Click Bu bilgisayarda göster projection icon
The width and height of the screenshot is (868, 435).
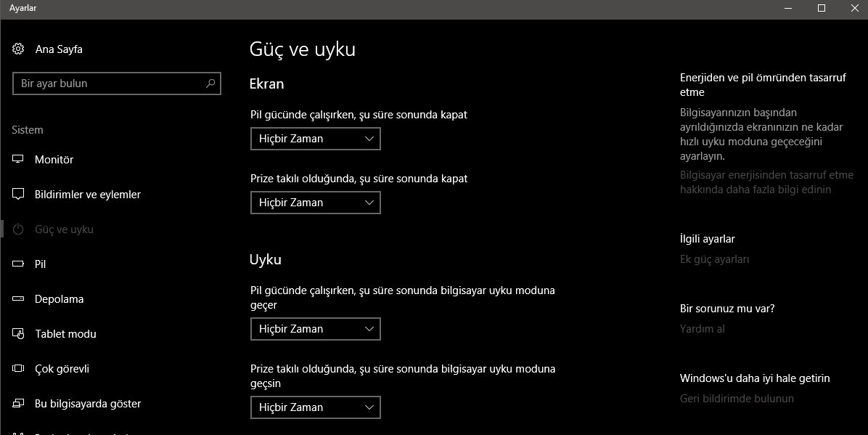18,404
